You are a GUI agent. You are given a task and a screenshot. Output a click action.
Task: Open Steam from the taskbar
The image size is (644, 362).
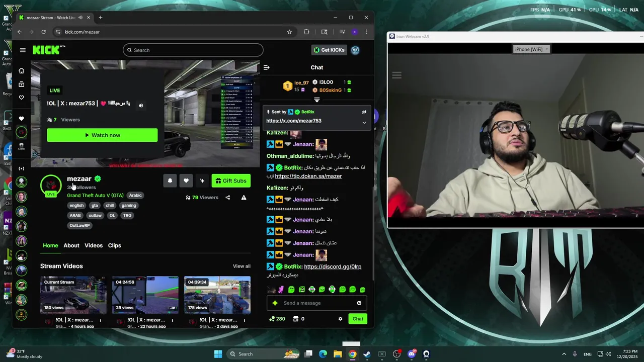coord(367,354)
